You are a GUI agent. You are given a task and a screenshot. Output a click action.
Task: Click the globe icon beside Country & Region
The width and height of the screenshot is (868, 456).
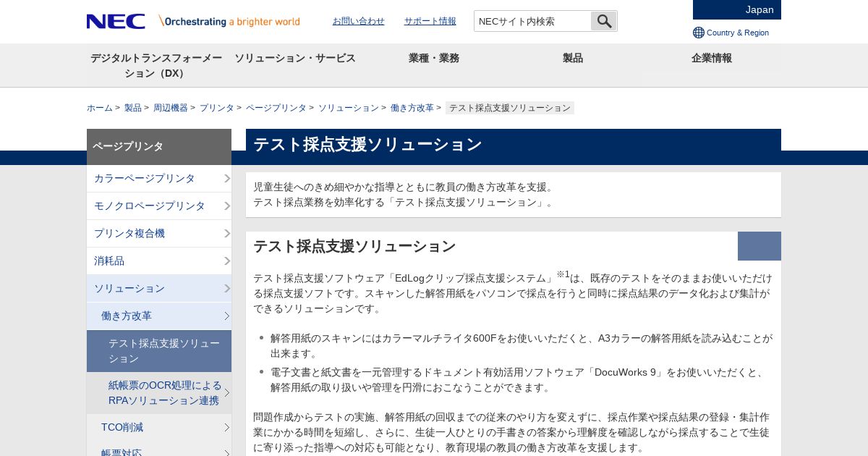pos(699,33)
